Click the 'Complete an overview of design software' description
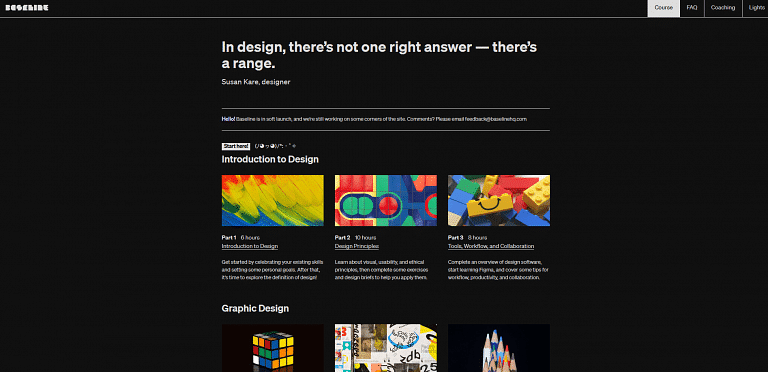This screenshot has width=768, height=372. tap(498, 270)
